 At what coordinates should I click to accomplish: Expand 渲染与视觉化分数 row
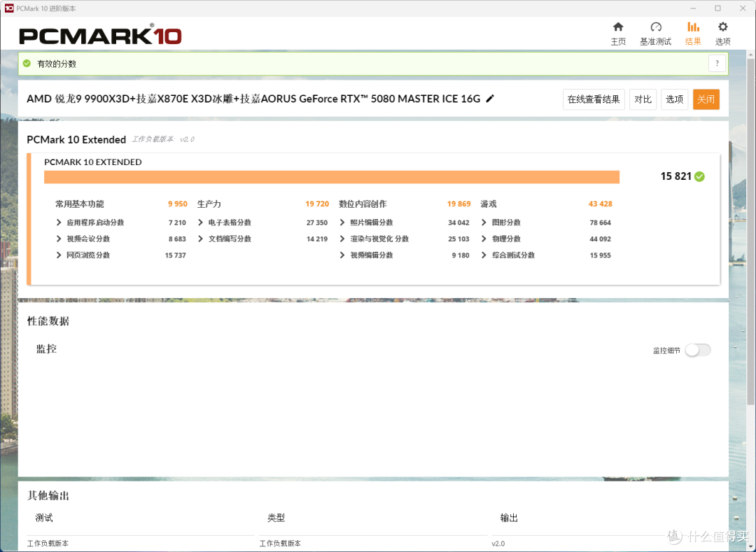click(342, 239)
